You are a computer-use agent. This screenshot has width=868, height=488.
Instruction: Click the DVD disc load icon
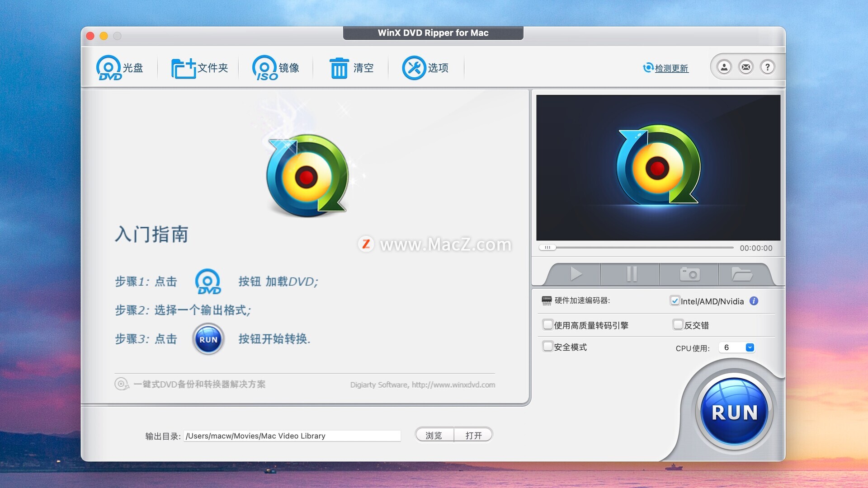109,68
